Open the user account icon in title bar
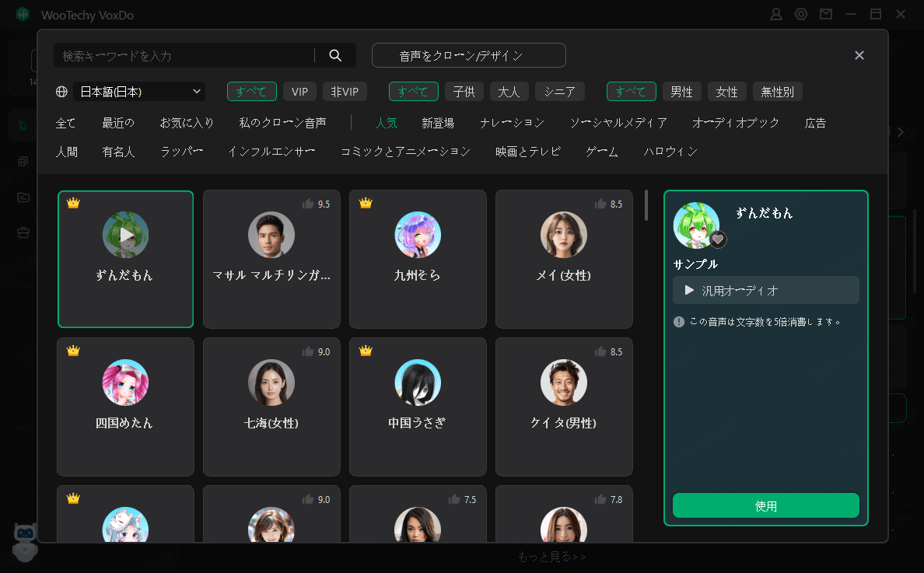The width and height of the screenshot is (924, 573). 776,14
